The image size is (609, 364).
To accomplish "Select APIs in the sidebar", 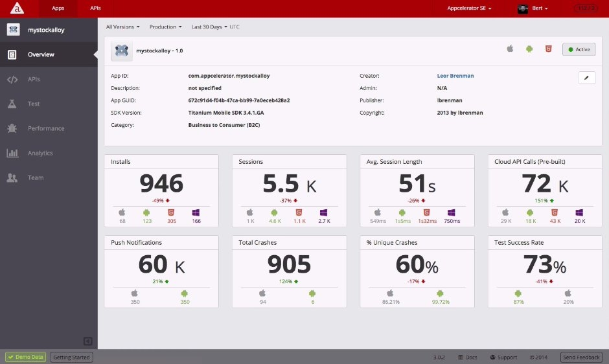I will coord(49,79).
